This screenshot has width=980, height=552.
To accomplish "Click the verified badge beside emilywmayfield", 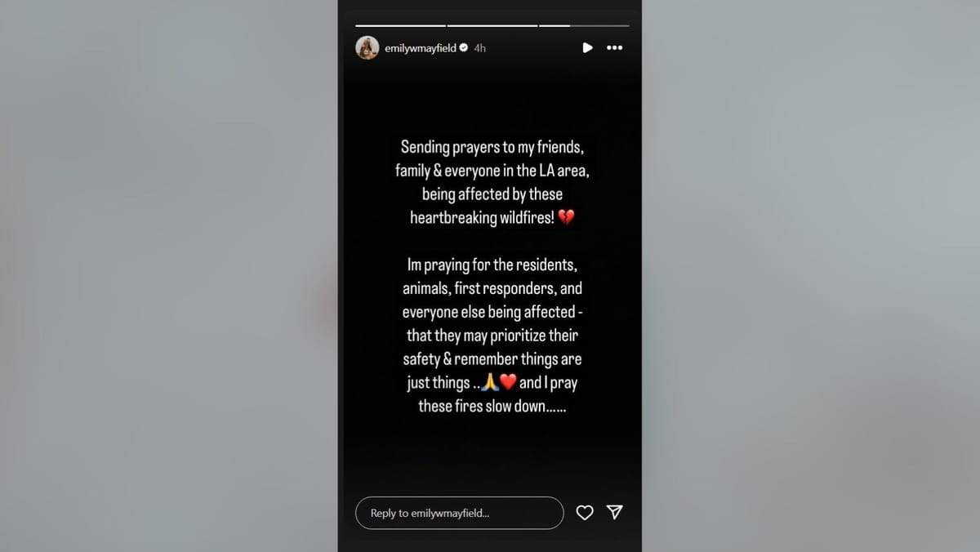I will 464,48.
